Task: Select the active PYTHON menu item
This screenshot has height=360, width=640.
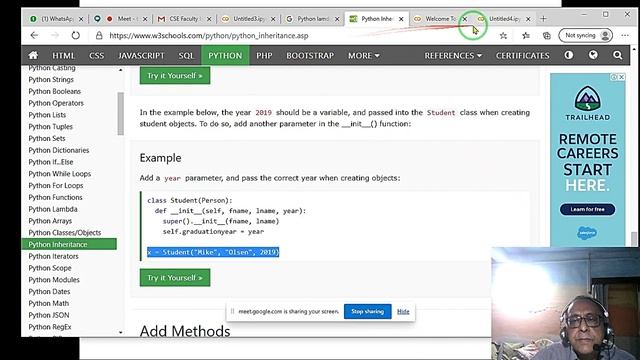Action: tap(225, 55)
